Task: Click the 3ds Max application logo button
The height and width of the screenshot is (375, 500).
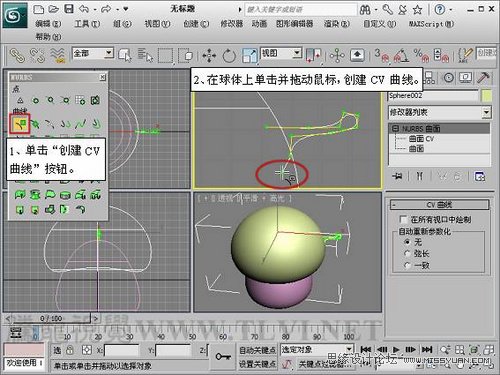Action: tap(14, 15)
